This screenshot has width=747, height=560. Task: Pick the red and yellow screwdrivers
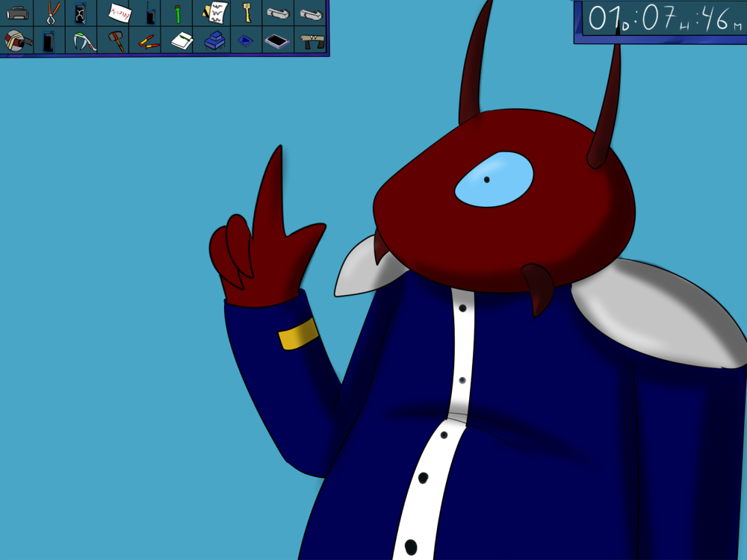point(149,42)
